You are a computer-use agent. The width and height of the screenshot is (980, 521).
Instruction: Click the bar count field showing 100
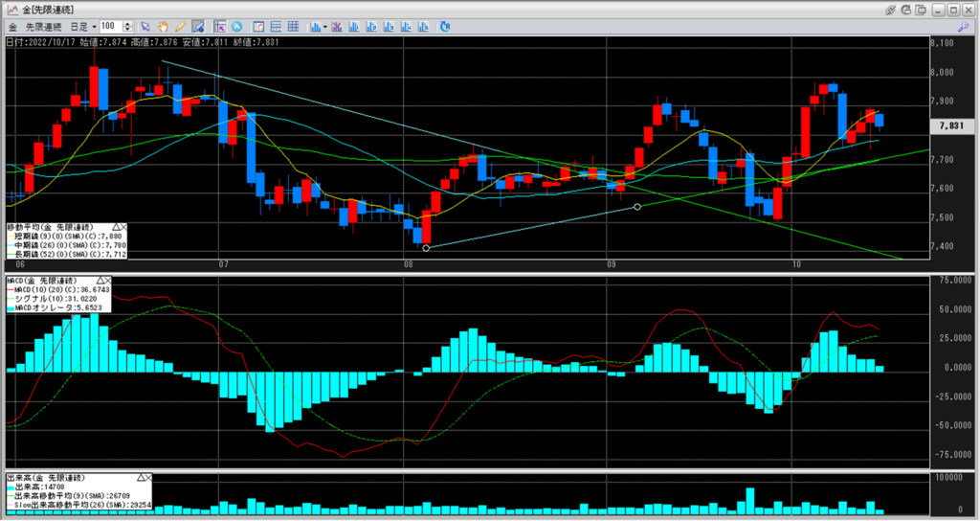(111, 26)
